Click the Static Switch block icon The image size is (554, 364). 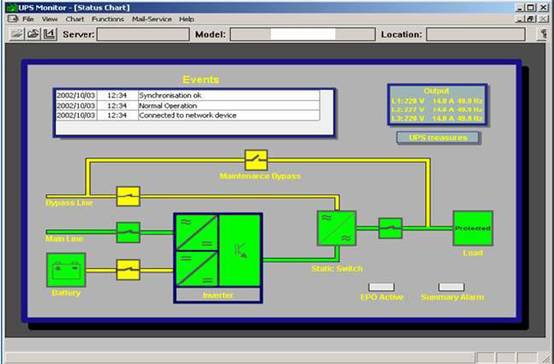tap(337, 228)
